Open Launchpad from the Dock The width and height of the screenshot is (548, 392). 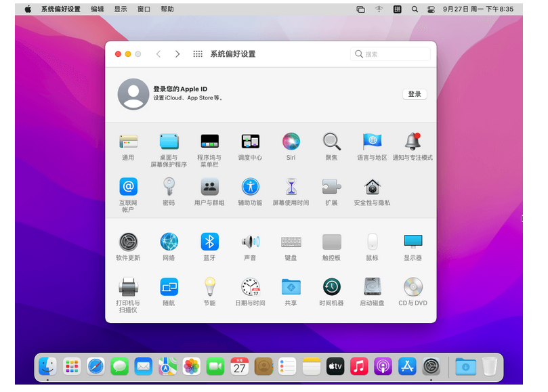72,366
